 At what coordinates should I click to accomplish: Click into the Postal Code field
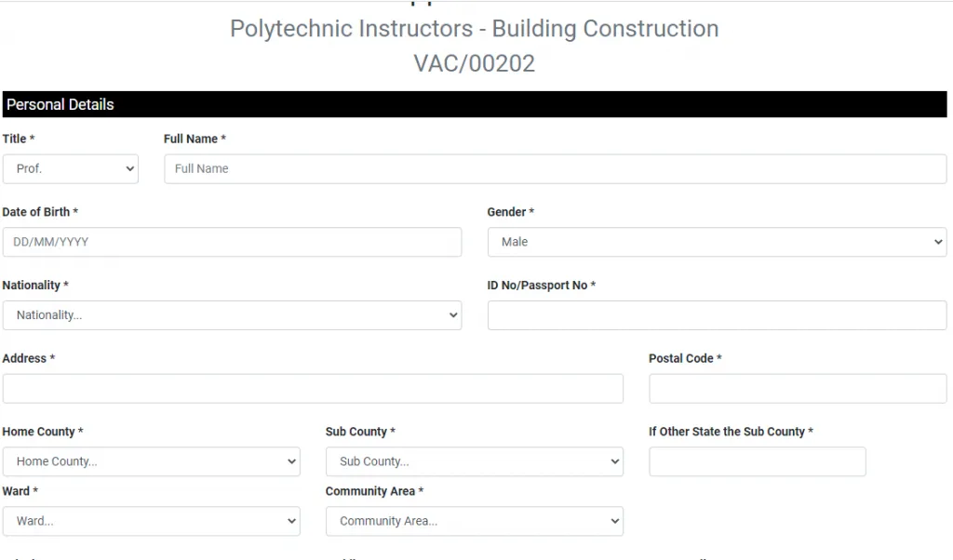[x=798, y=389]
